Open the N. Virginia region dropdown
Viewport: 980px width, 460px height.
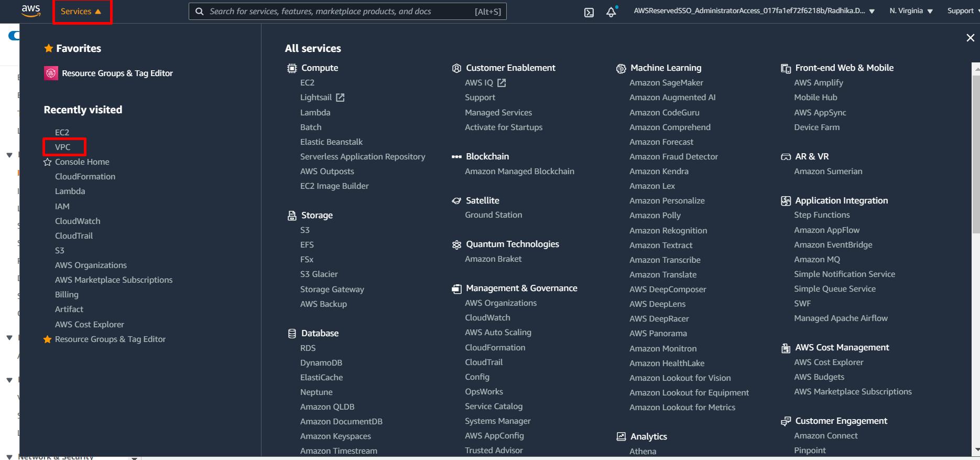click(911, 11)
